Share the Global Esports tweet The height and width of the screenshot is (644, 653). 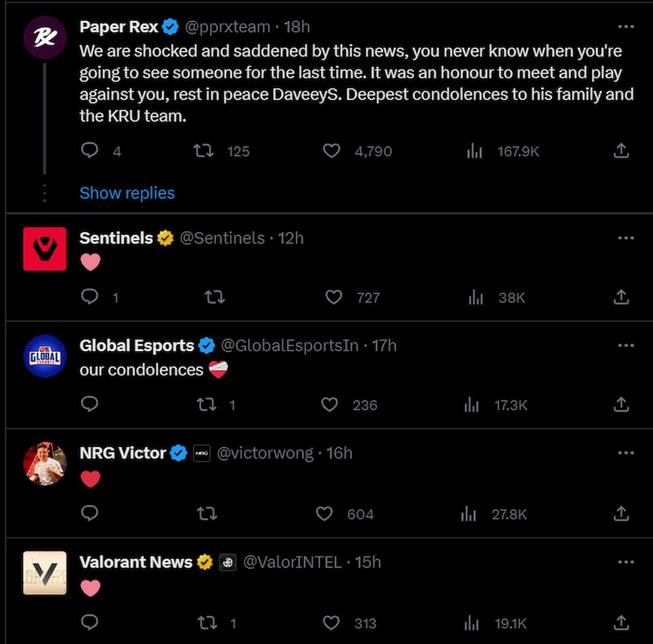(x=621, y=404)
